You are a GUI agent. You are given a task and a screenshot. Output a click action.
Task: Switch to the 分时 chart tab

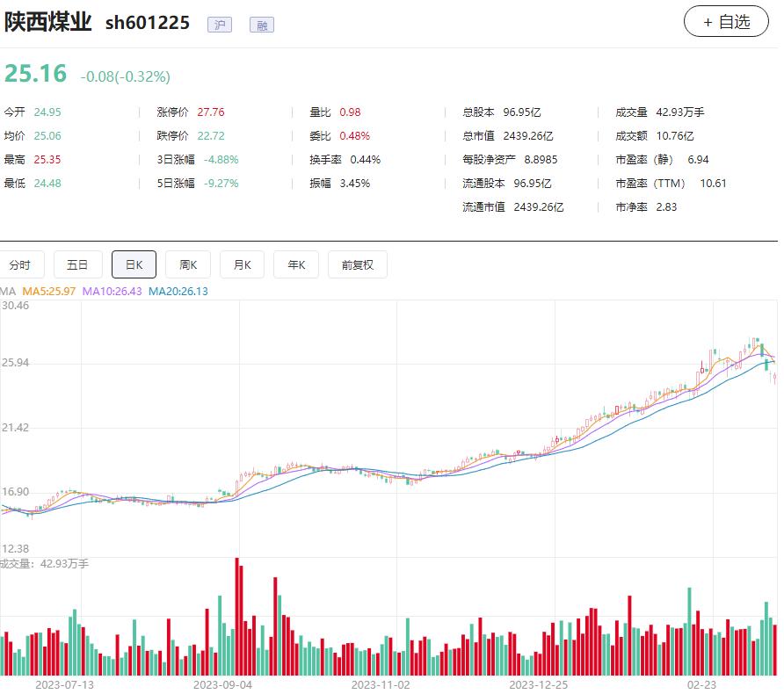pos(19,264)
